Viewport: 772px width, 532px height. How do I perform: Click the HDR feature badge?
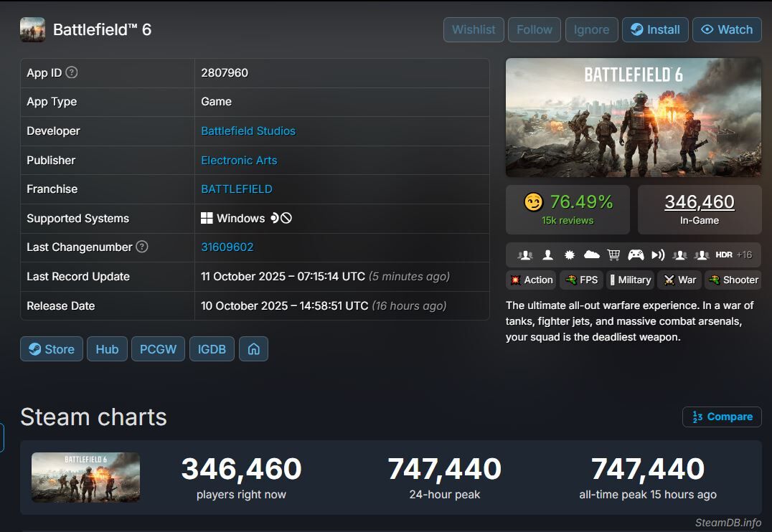click(x=724, y=255)
